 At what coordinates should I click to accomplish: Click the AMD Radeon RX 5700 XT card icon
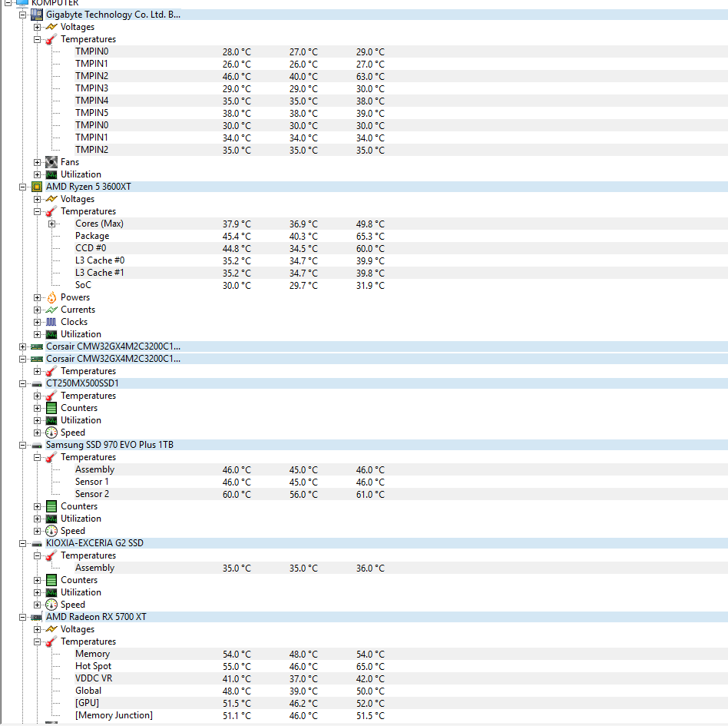pos(37,617)
